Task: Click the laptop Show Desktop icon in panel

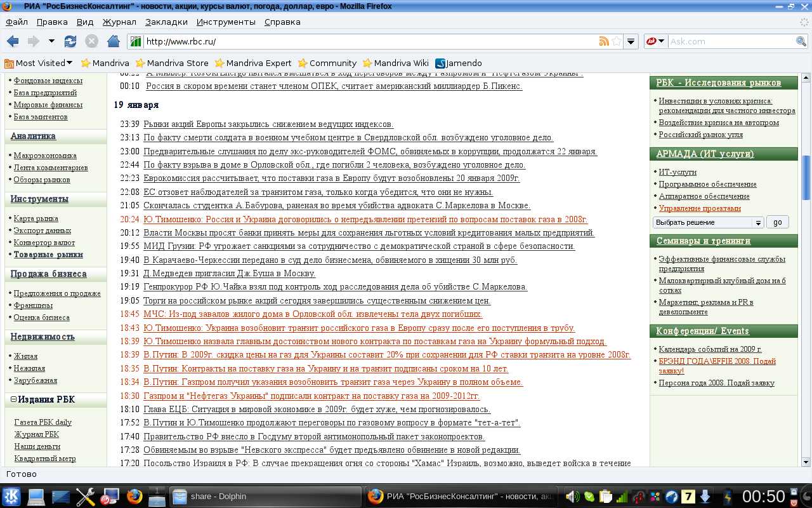Action: pos(36,497)
